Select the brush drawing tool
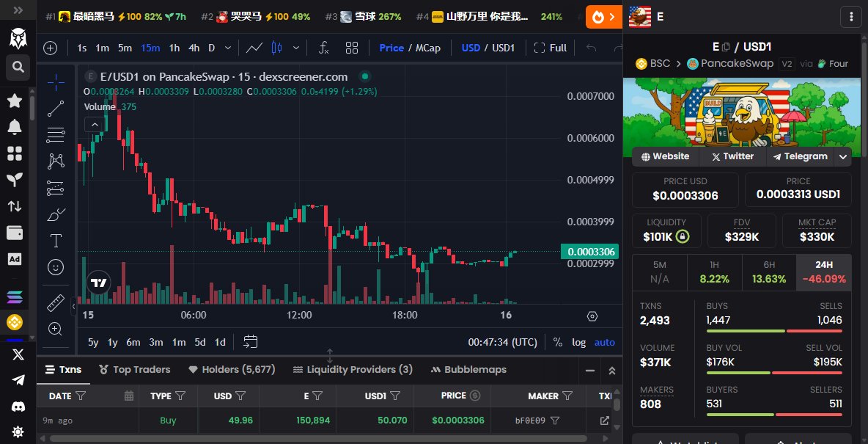Image resolution: width=868 pixels, height=444 pixels. (56, 214)
